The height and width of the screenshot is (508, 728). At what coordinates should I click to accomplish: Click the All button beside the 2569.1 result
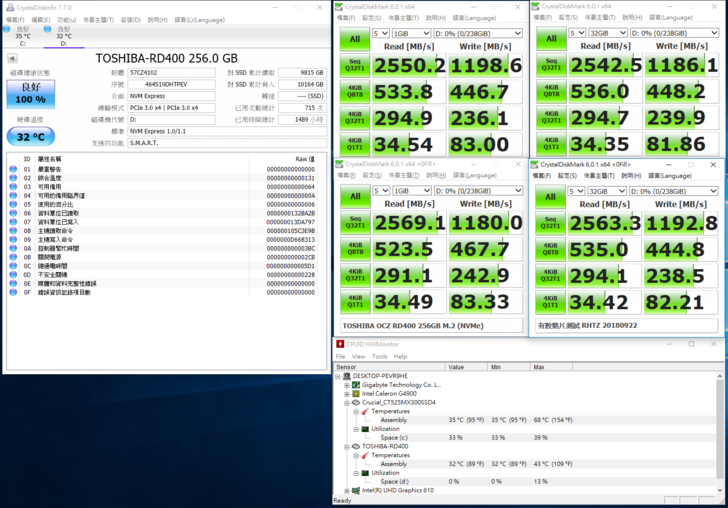click(354, 195)
